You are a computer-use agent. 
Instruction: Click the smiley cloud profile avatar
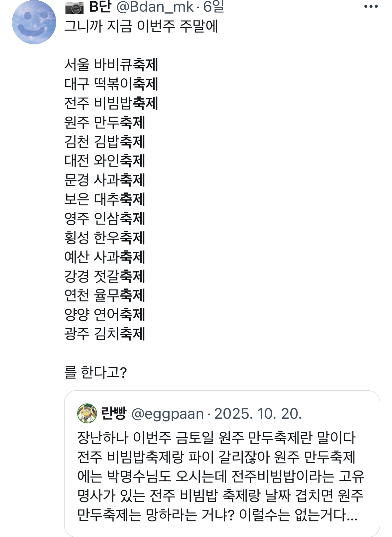coord(34,22)
